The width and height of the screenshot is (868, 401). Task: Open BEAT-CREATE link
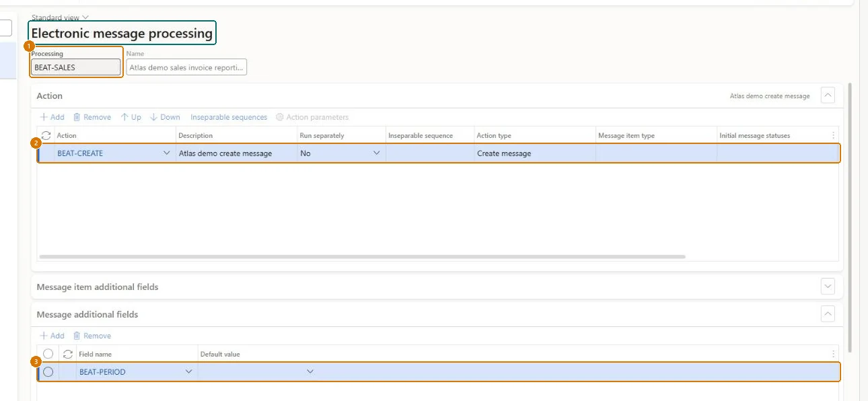pyautogui.click(x=80, y=153)
